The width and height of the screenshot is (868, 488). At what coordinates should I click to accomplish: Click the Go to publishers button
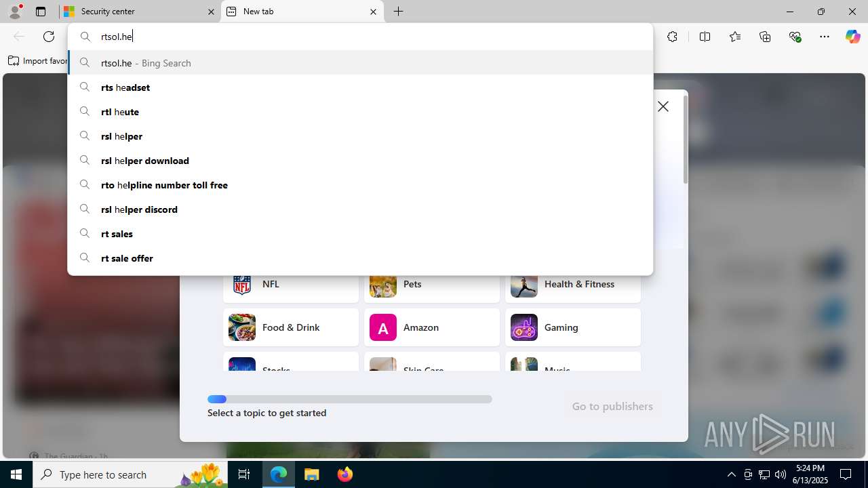pyautogui.click(x=612, y=406)
